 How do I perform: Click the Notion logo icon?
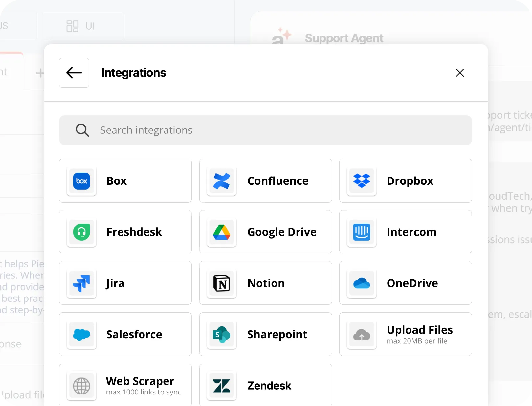(x=222, y=283)
